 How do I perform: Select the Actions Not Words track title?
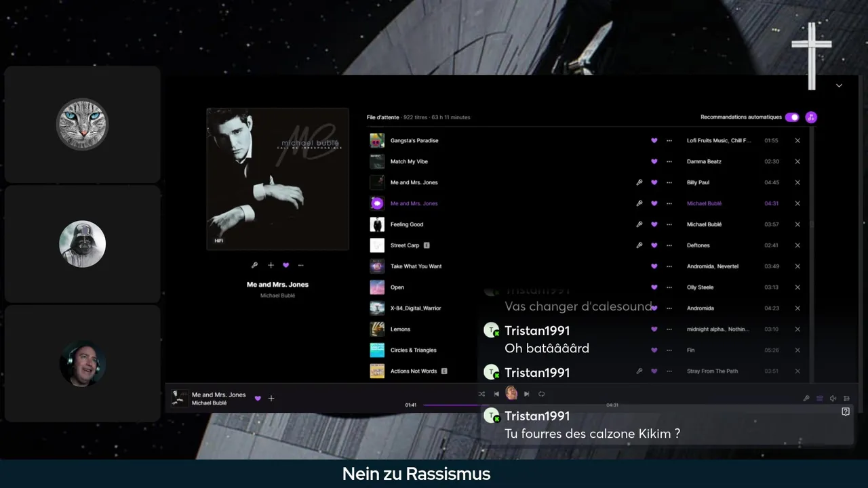coord(414,371)
